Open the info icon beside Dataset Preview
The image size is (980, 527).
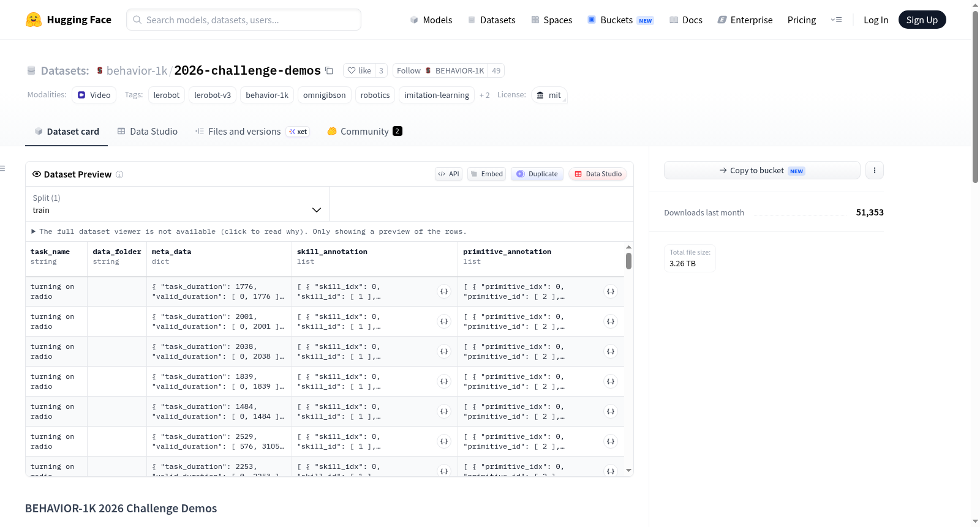[119, 174]
